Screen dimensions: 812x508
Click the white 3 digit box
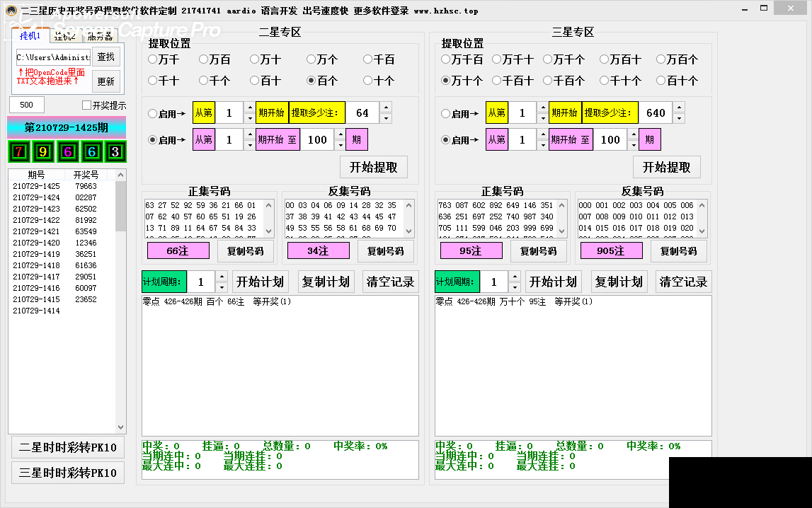click(x=115, y=151)
